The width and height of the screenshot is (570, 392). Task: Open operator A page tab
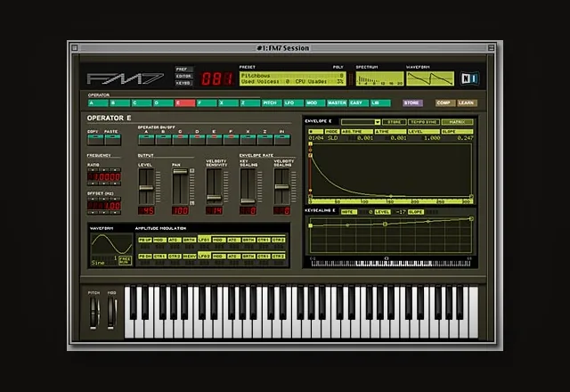pyautogui.click(x=98, y=103)
